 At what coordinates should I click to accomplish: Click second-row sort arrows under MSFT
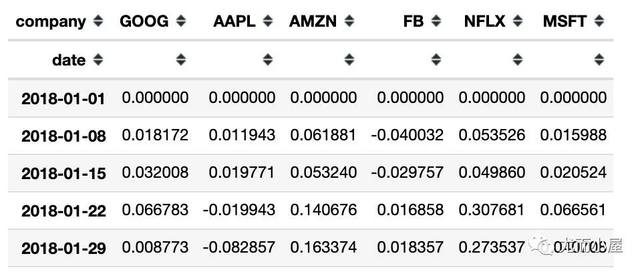click(x=598, y=60)
